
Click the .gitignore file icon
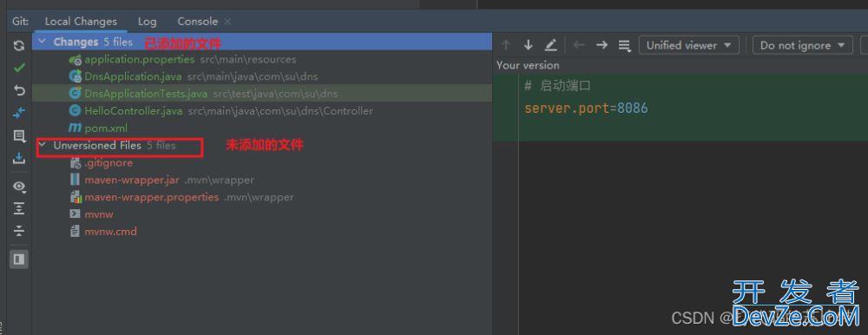[76, 163]
